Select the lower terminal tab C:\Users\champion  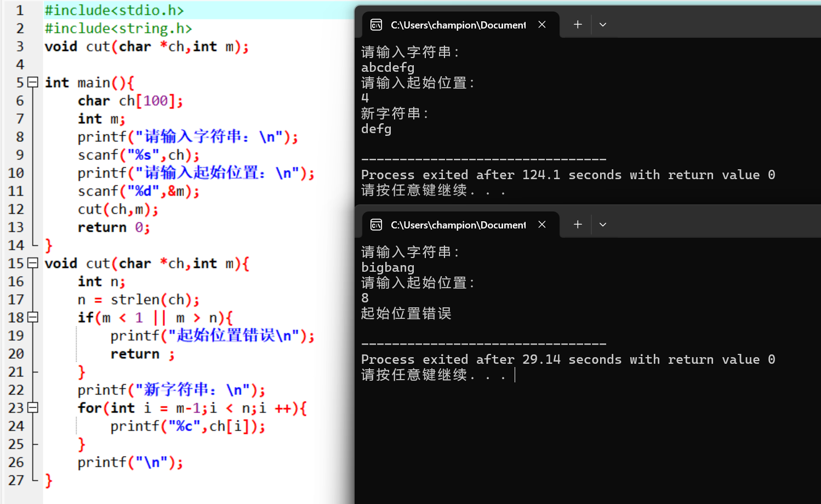click(460, 225)
